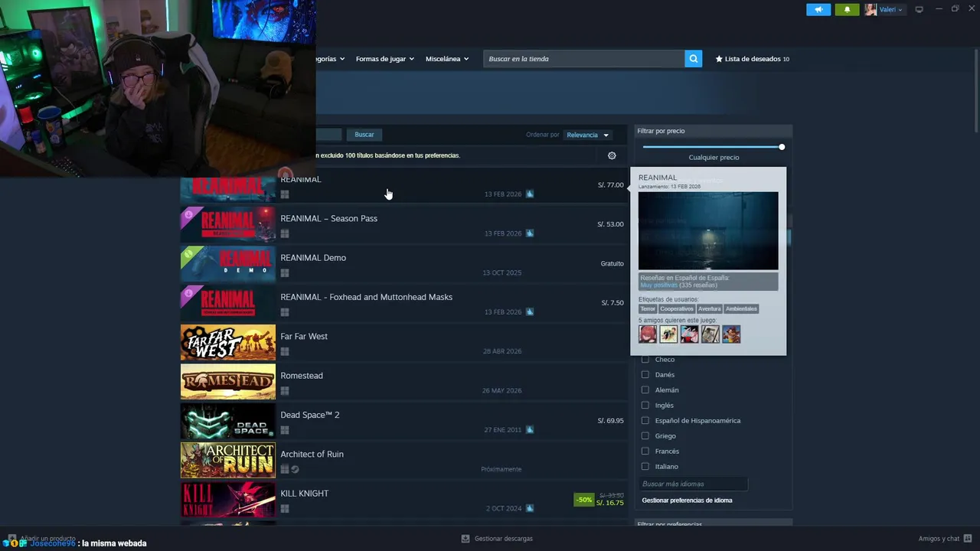Click the second platform icon under Architect of Ruin
The height and width of the screenshot is (551, 980).
coord(295,469)
